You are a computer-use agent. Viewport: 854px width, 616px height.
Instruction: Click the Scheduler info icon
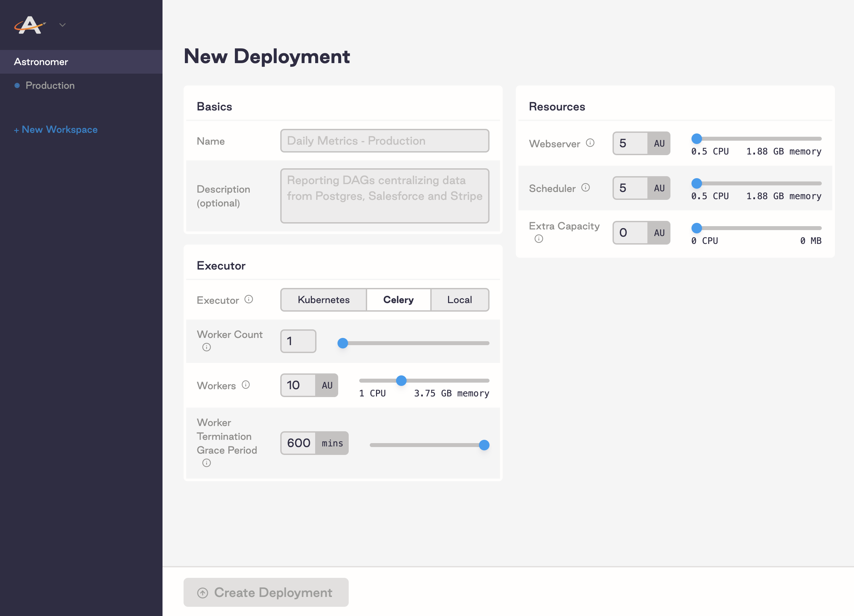(x=585, y=188)
